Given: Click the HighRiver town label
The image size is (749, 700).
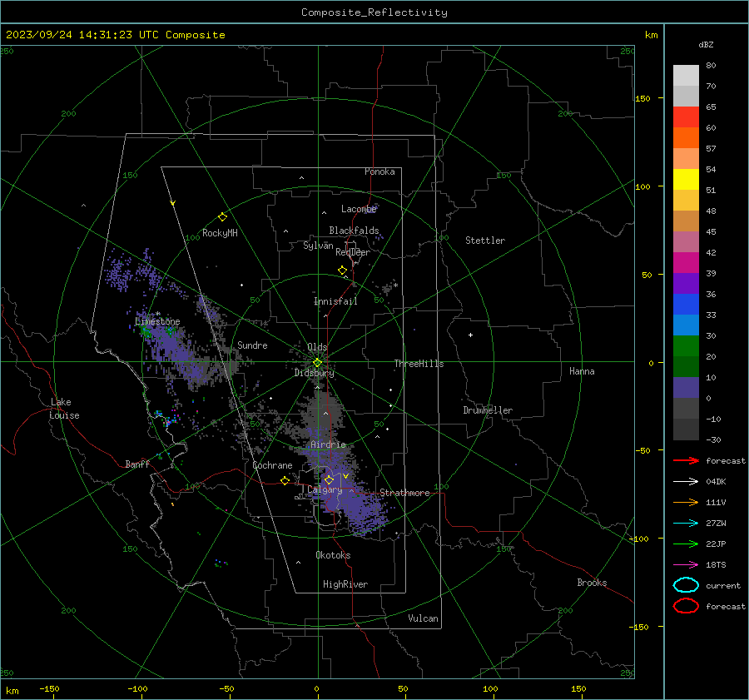Looking at the screenshot, I should coord(345,584).
